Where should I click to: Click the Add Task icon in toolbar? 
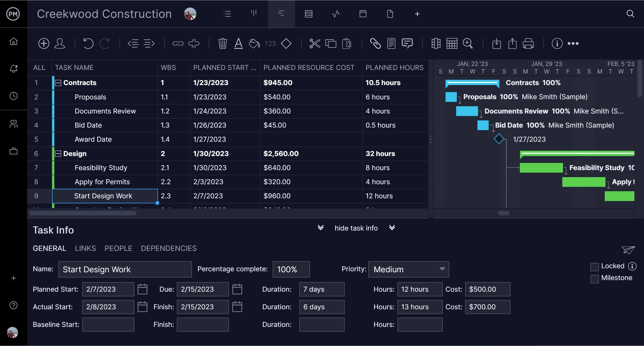pos(44,43)
